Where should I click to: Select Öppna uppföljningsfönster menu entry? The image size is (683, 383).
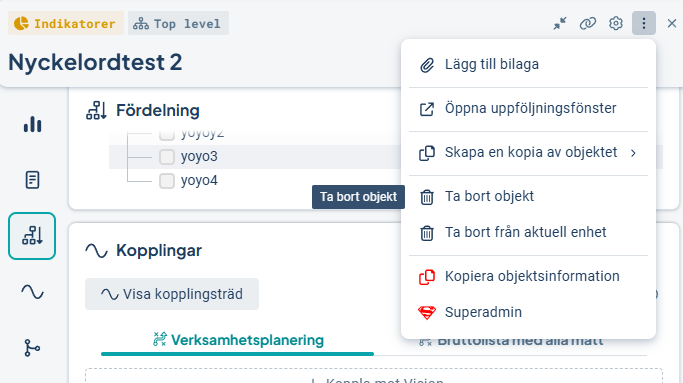pos(528,109)
